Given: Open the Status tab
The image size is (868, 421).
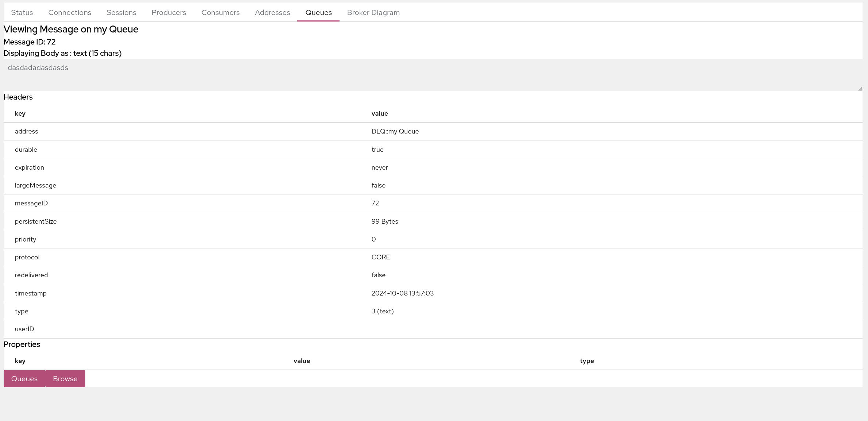Looking at the screenshot, I should (x=22, y=12).
